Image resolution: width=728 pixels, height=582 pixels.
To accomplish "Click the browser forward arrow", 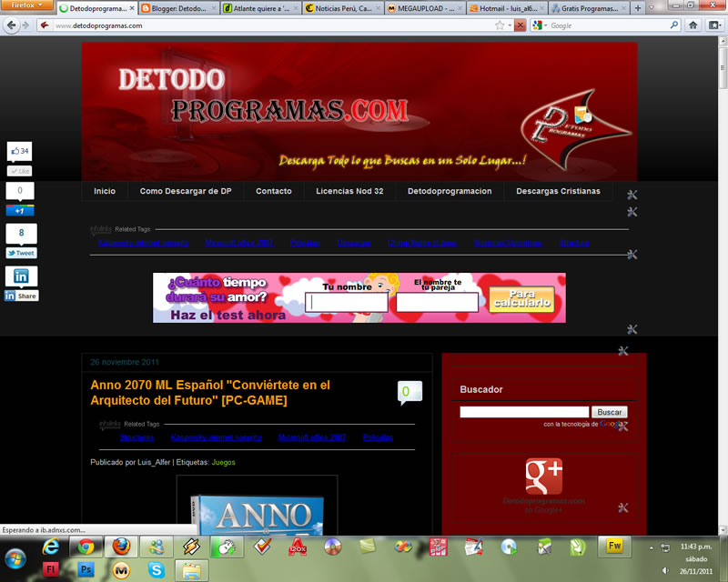I will (25, 25).
